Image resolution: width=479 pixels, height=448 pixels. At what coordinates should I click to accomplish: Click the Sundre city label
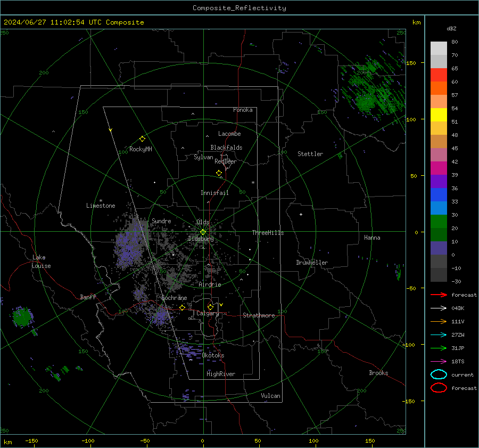[161, 221]
